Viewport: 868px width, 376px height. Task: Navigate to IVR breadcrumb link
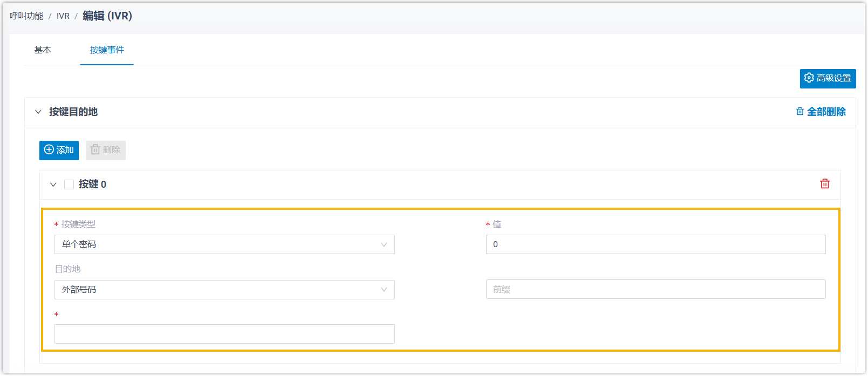[x=63, y=16]
